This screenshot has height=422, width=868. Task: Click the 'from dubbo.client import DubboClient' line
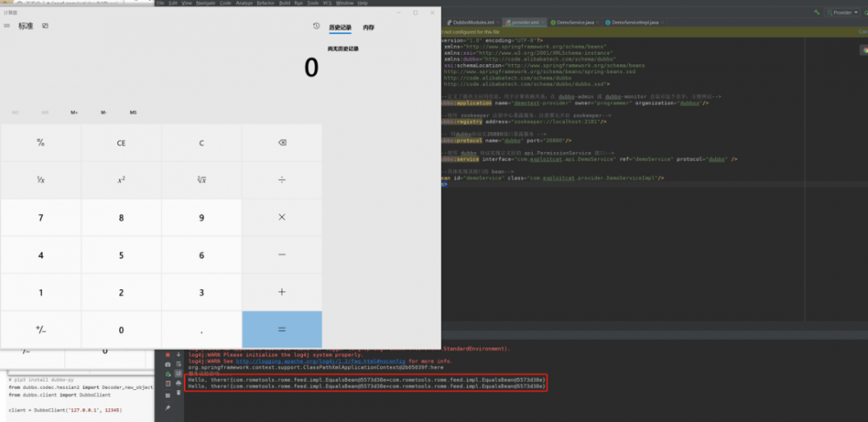(x=60, y=395)
